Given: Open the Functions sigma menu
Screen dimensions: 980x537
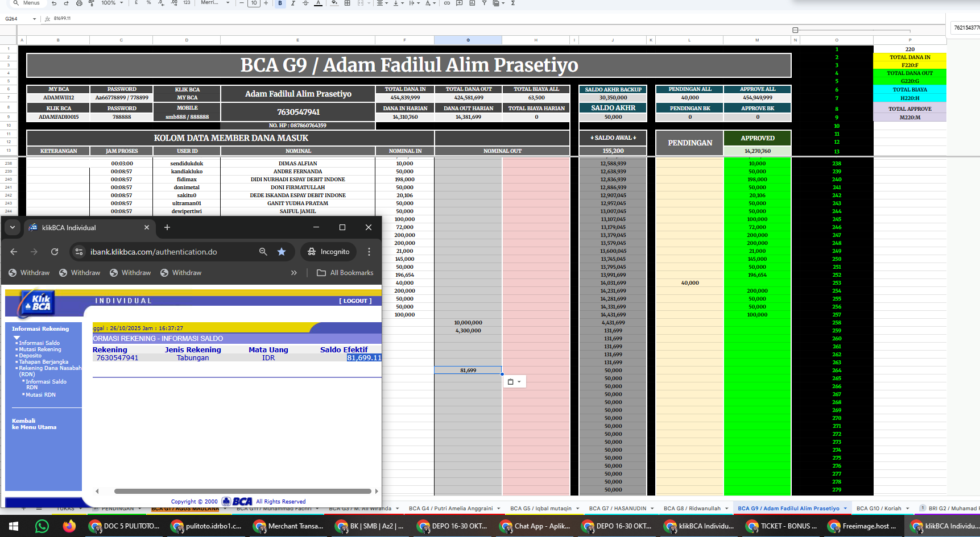Looking at the screenshot, I should click(513, 3).
